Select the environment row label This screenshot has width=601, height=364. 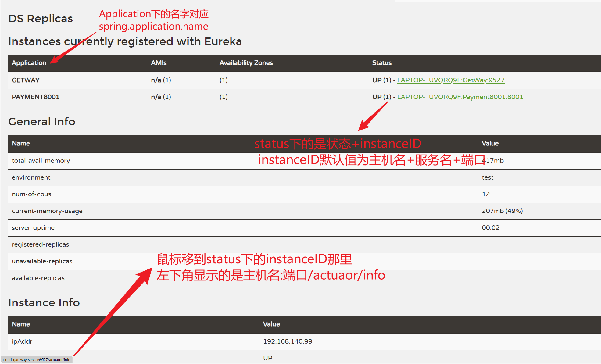31,177
